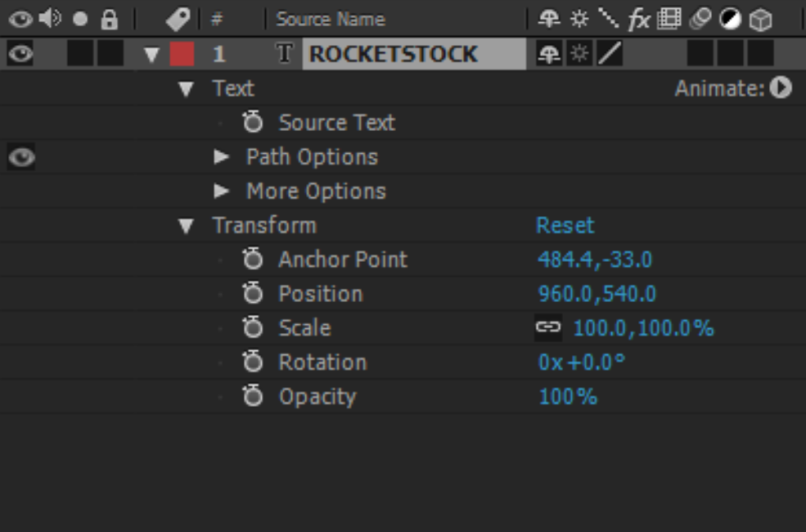Select the Rotation property label
Image resolution: width=806 pixels, height=532 pixels.
(323, 363)
